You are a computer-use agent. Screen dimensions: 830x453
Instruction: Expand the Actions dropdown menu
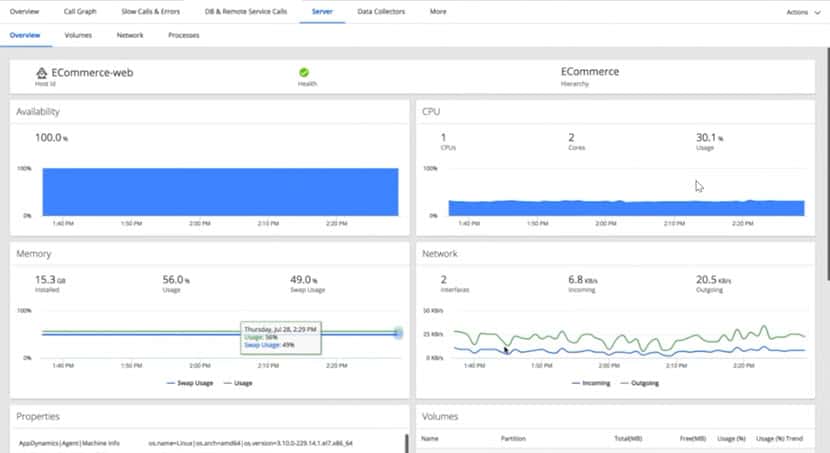803,12
